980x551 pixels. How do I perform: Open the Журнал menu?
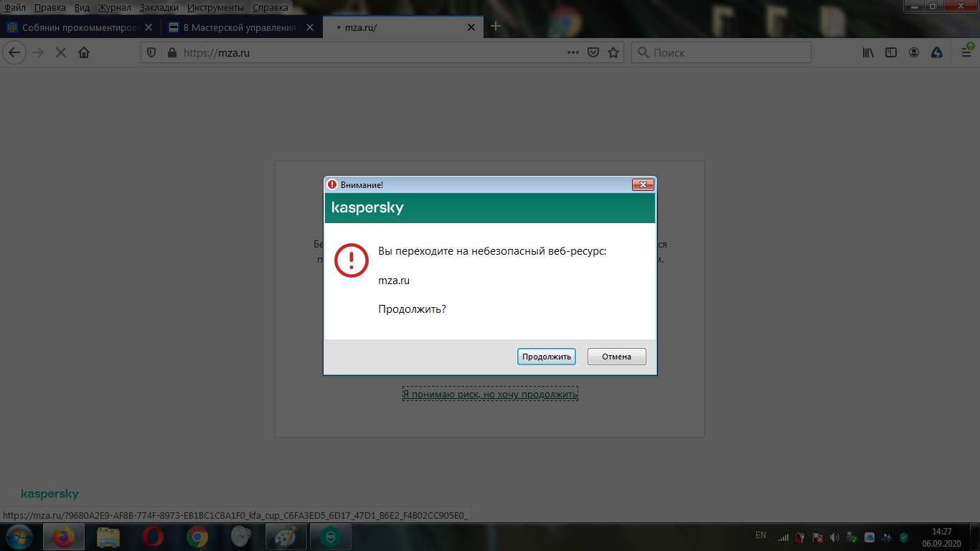pos(114,8)
